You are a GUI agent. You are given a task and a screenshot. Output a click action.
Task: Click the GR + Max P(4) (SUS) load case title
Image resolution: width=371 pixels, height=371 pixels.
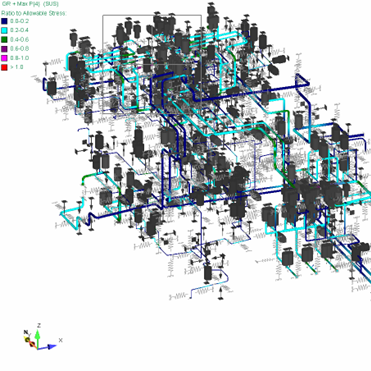click(x=30, y=4)
